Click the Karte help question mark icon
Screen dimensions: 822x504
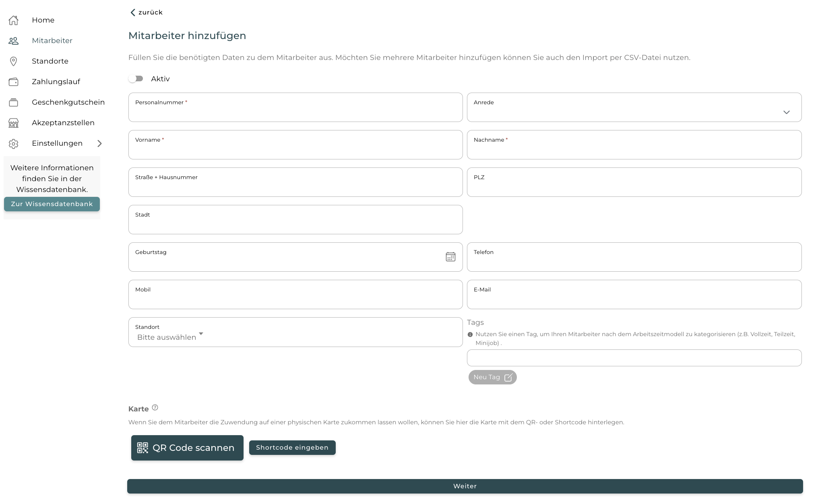pyautogui.click(x=155, y=407)
